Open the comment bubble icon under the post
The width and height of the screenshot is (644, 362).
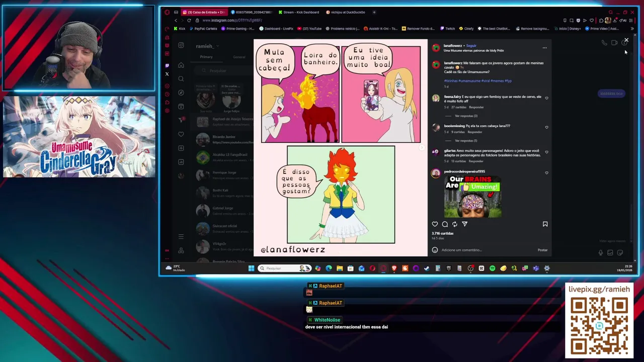445,224
